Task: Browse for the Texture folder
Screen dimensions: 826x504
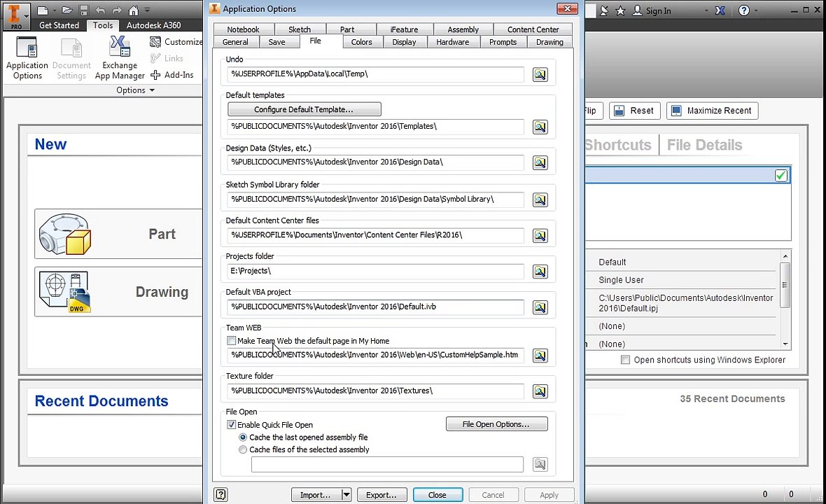Action: coord(540,391)
